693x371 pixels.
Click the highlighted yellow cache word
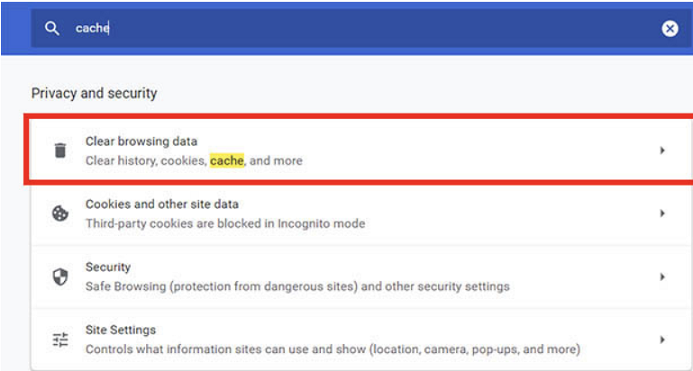[227, 160]
